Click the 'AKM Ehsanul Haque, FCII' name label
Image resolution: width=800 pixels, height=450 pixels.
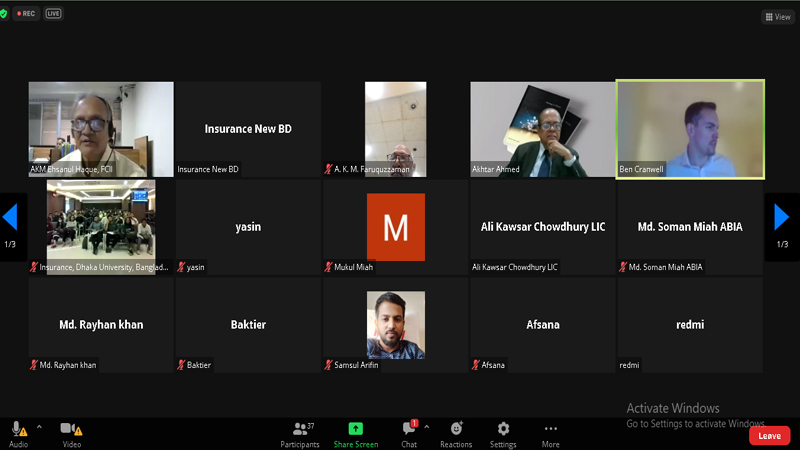pos(71,169)
